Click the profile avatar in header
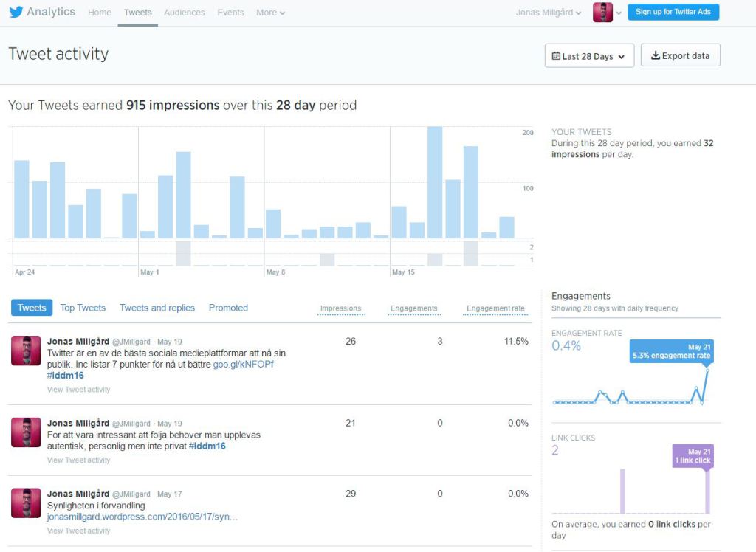Image resolution: width=756 pixels, height=552 pixels. point(602,13)
